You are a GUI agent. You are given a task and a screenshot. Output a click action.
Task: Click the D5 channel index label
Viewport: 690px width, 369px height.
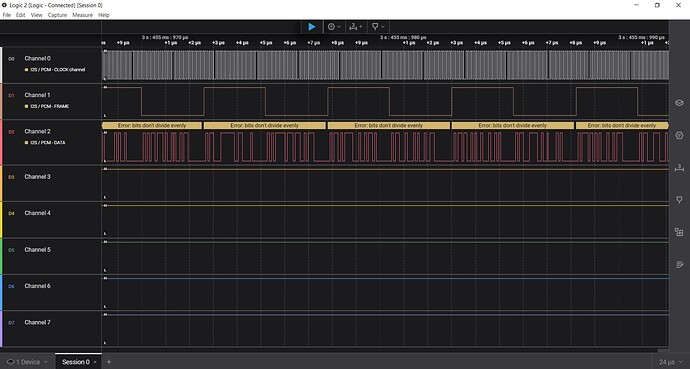point(11,250)
